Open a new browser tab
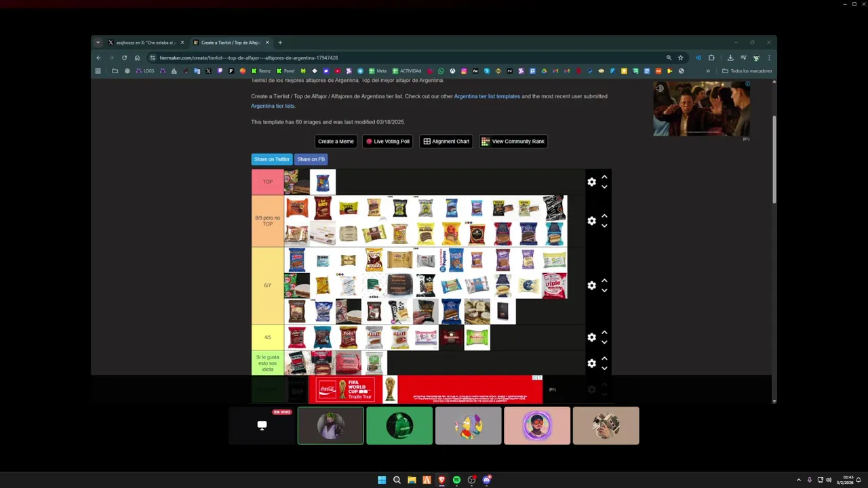Image resolution: width=868 pixels, height=488 pixels. point(280,43)
